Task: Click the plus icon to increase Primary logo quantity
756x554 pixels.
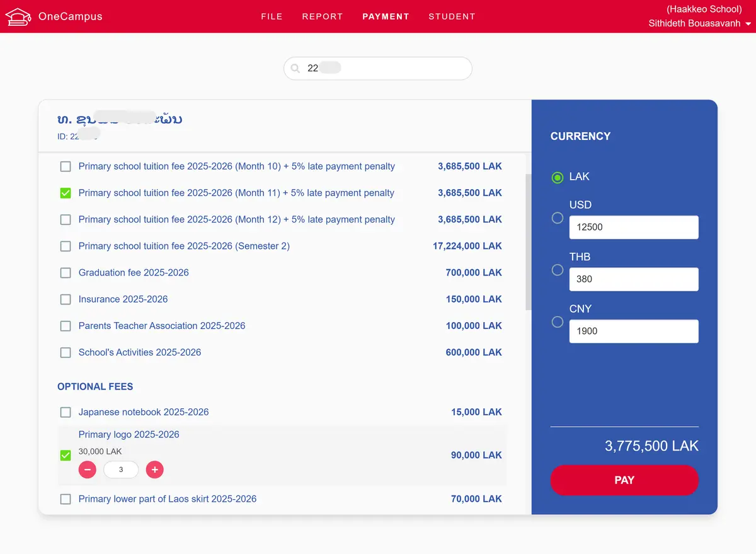Action: click(x=154, y=470)
